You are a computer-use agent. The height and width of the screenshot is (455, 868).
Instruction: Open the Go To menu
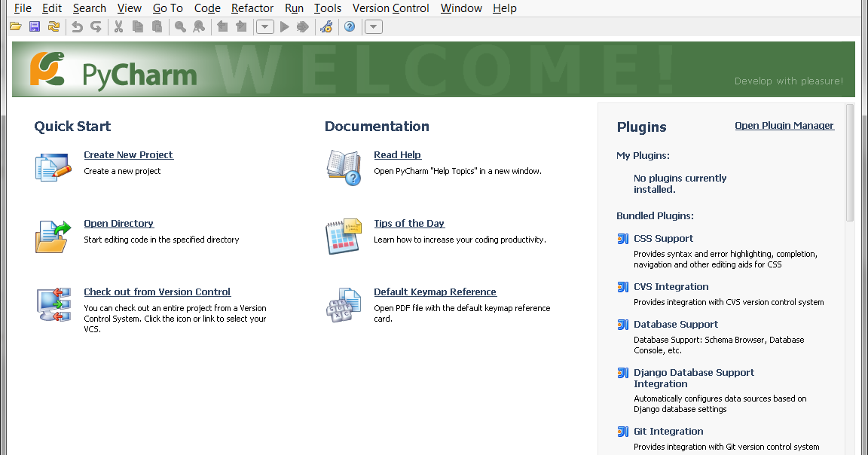point(168,8)
